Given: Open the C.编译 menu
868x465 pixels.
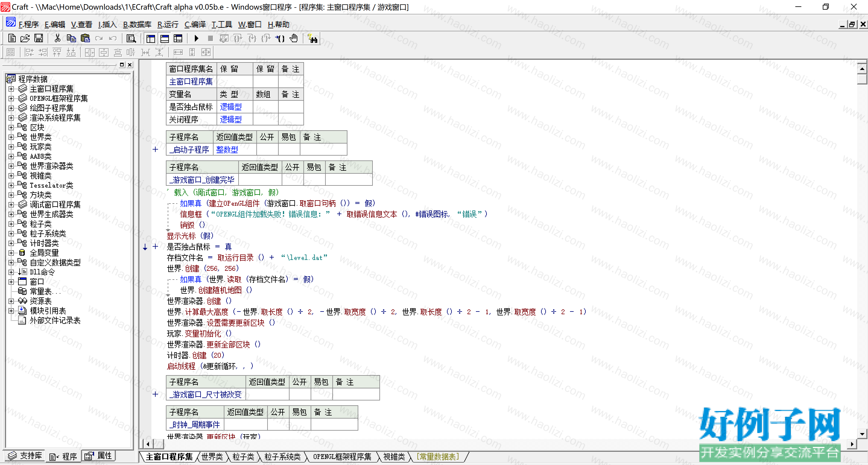Looking at the screenshot, I should click(x=195, y=25).
